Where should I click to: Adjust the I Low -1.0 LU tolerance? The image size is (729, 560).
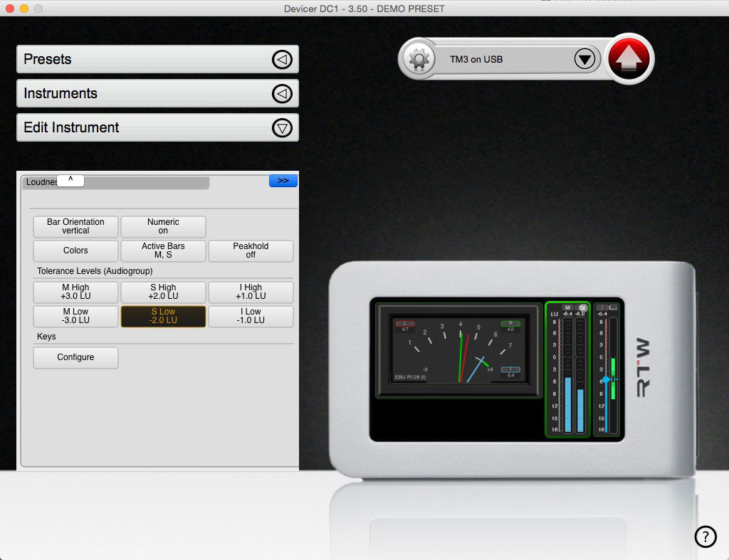[250, 316]
